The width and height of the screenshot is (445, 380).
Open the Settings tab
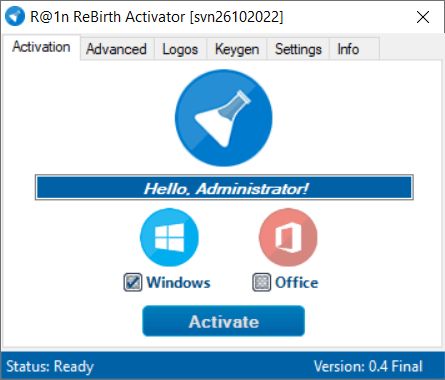pyautogui.click(x=298, y=49)
